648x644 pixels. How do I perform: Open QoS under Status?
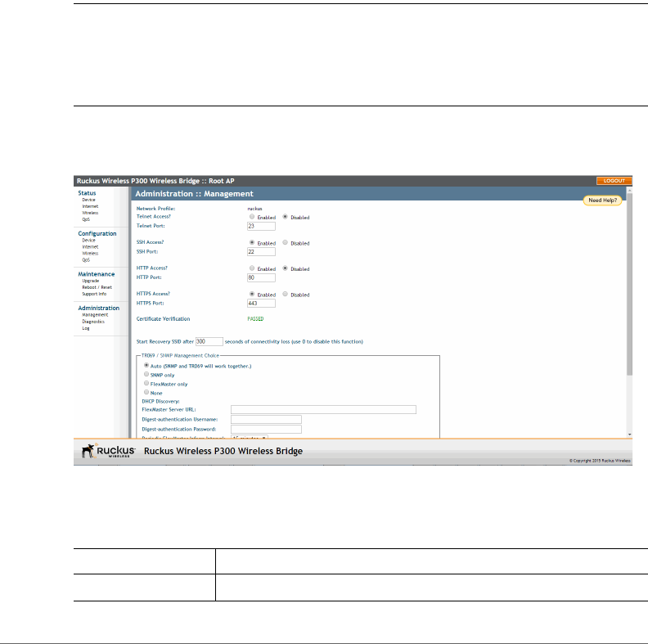click(86, 219)
